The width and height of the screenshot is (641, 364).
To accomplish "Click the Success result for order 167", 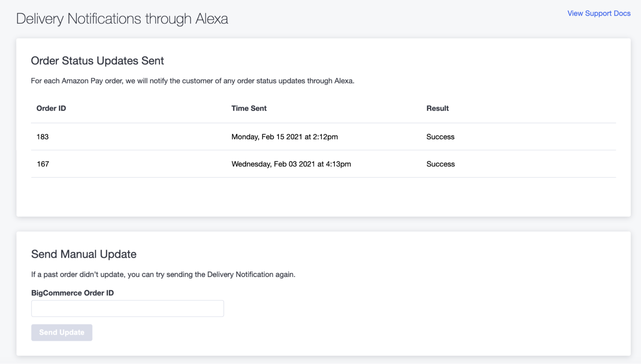I will point(441,164).
